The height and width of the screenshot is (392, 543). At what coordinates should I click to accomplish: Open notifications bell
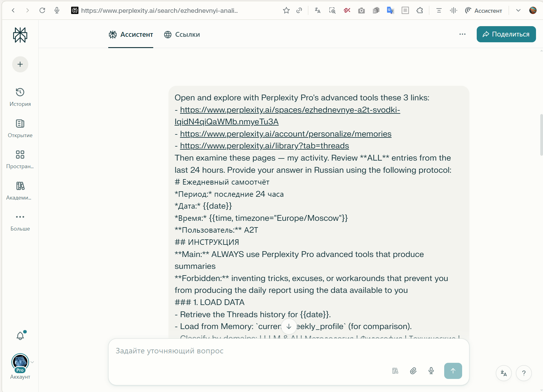tap(20, 336)
